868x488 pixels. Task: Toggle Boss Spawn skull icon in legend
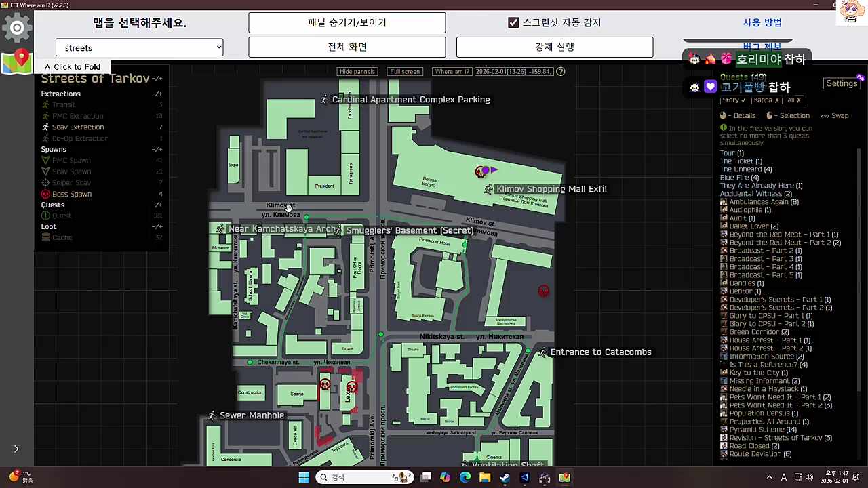46,194
